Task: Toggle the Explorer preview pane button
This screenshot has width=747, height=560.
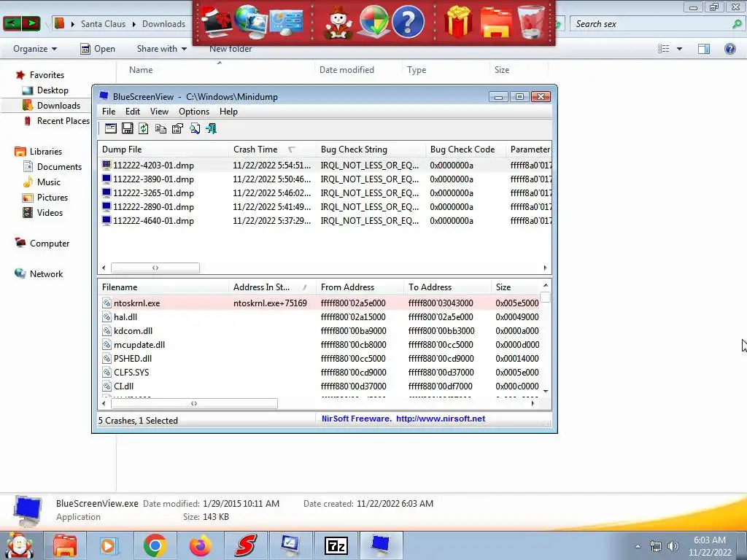Action: point(704,49)
